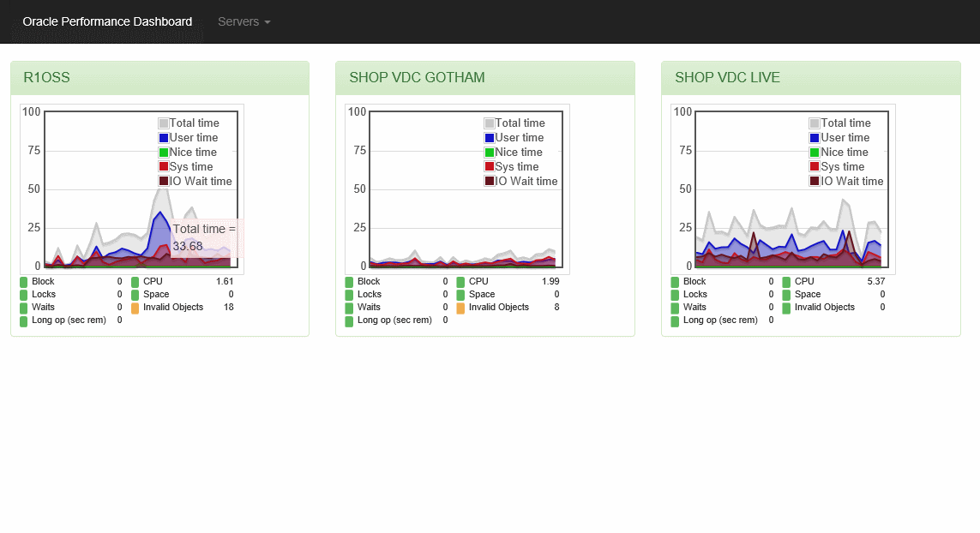
Task: Click the green CPU status indicator in R1OSS
Action: [x=135, y=283]
